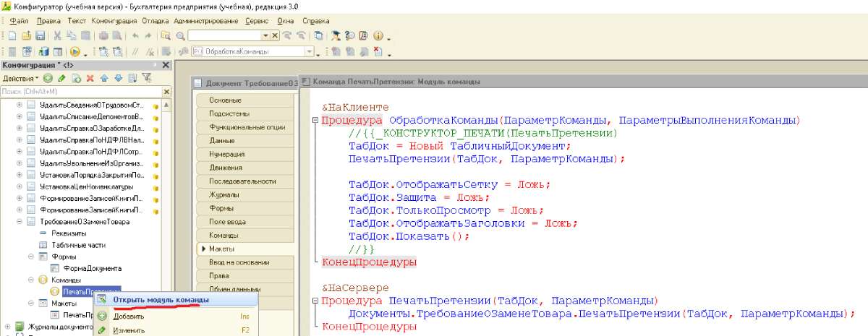The image size is (868, 336).
Task: Click the filter funnel icon in Configuration panel
Action: click(x=147, y=77)
